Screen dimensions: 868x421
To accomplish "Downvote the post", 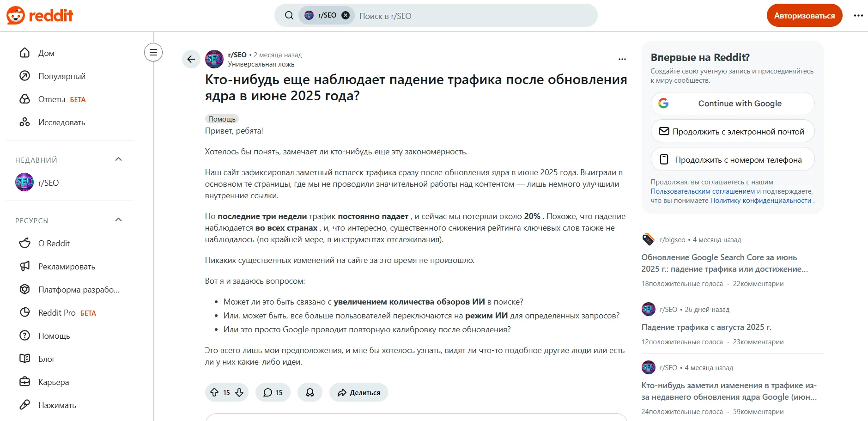I will [x=239, y=392].
